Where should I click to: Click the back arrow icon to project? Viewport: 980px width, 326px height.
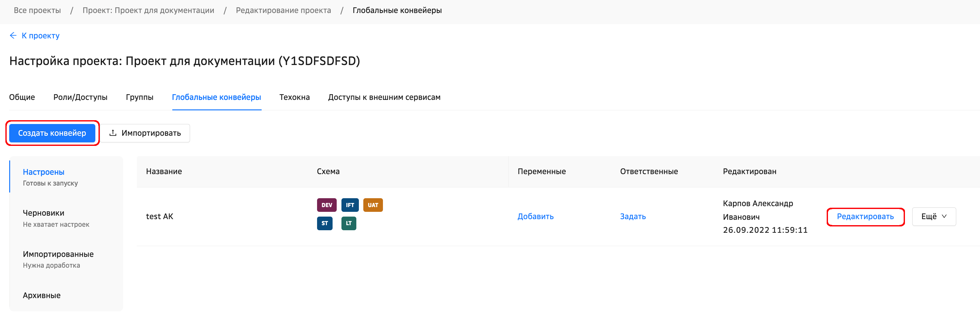tap(13, 36)
